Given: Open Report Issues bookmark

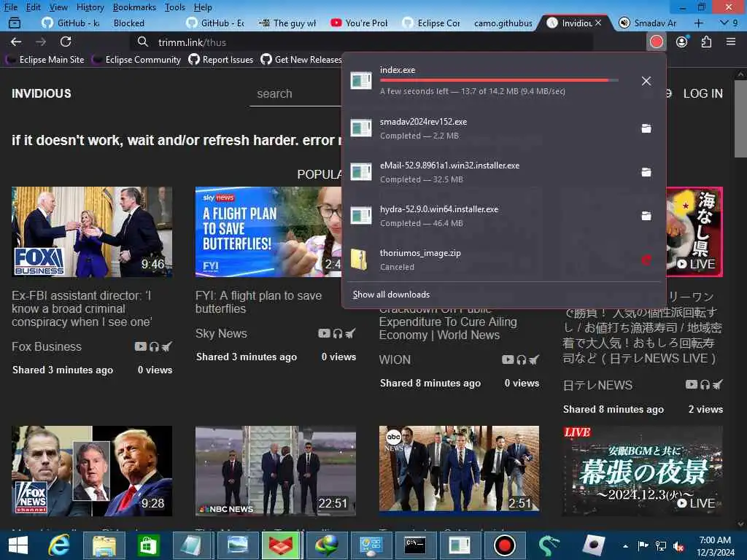Looking at the screenshot, I should (x=221, y=60).
